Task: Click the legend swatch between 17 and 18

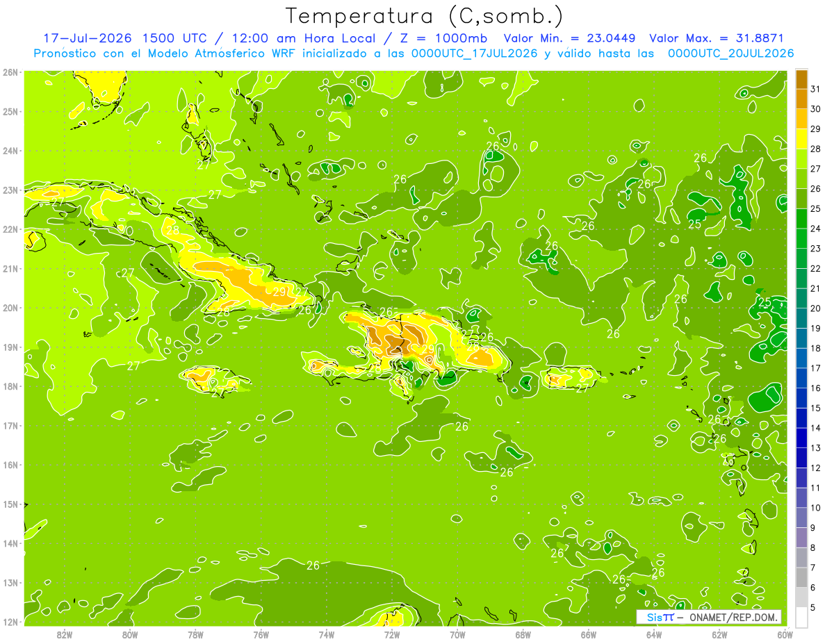Action: click(802, 357)
